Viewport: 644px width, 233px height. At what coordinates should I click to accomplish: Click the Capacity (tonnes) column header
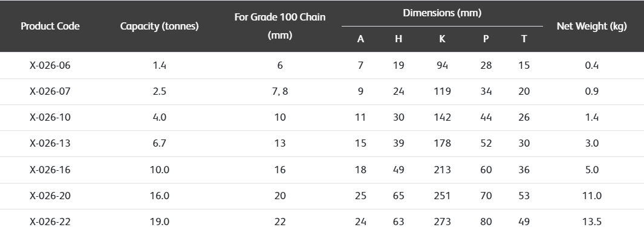point(160,26)
